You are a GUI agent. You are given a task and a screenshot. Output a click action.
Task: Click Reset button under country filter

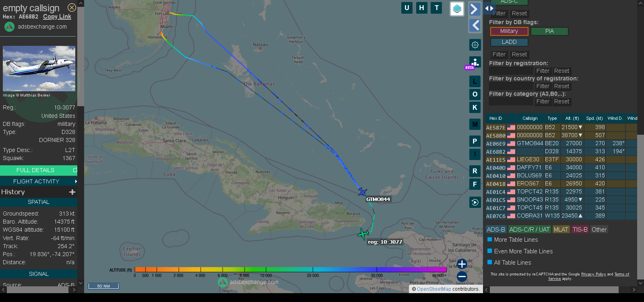click(561, 86)
